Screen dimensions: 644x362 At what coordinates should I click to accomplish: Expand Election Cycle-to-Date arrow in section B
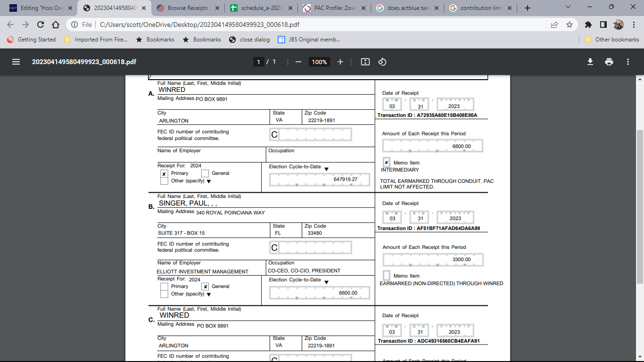(326, 282)
